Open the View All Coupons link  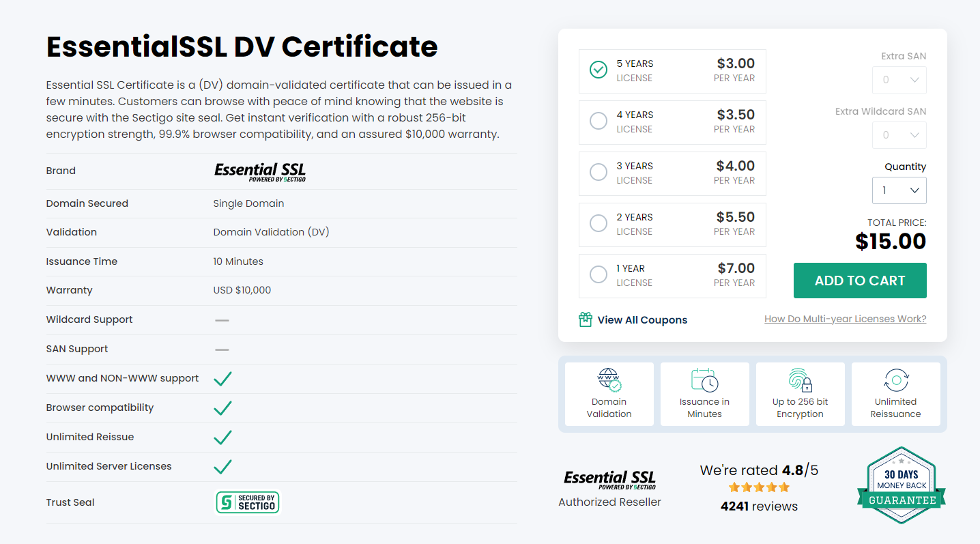coord(642,320)
